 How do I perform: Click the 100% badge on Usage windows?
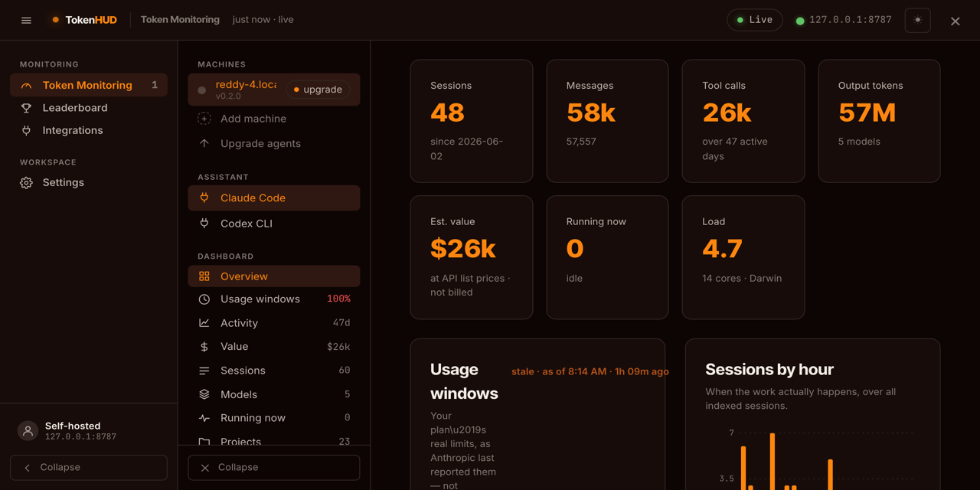click(x=338, y=299)
